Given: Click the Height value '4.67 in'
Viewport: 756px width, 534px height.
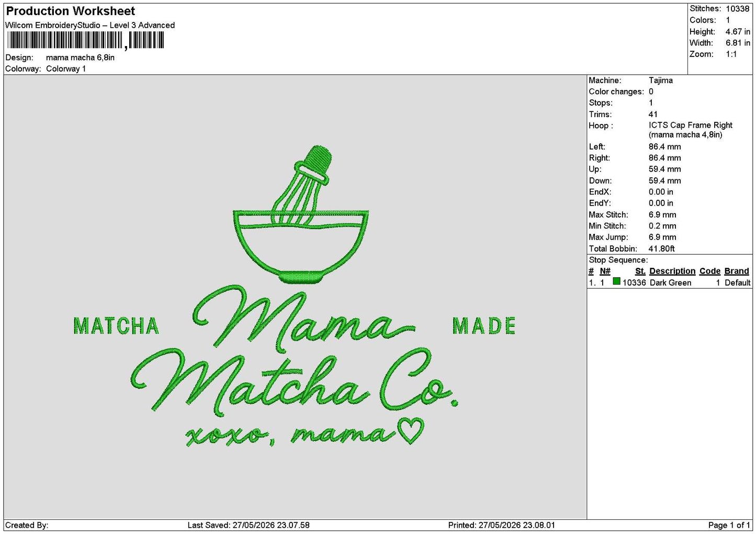Looking at the screenshot, I should (738, 31).
